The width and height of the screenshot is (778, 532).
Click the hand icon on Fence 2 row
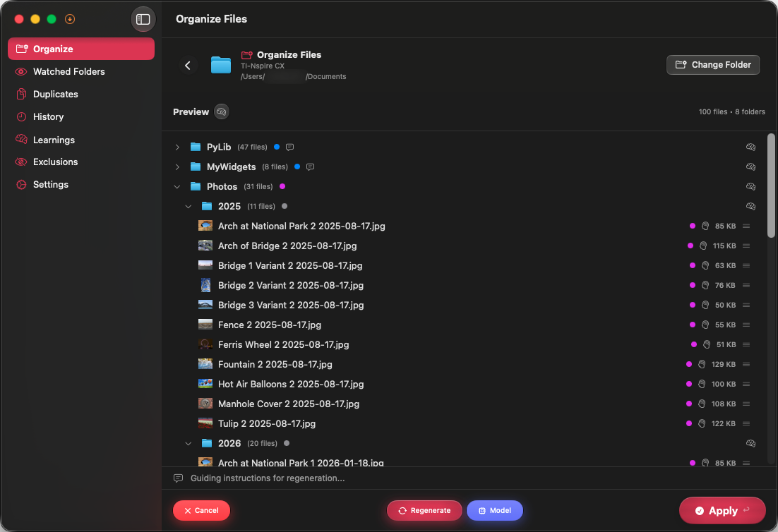pos(705,325)
